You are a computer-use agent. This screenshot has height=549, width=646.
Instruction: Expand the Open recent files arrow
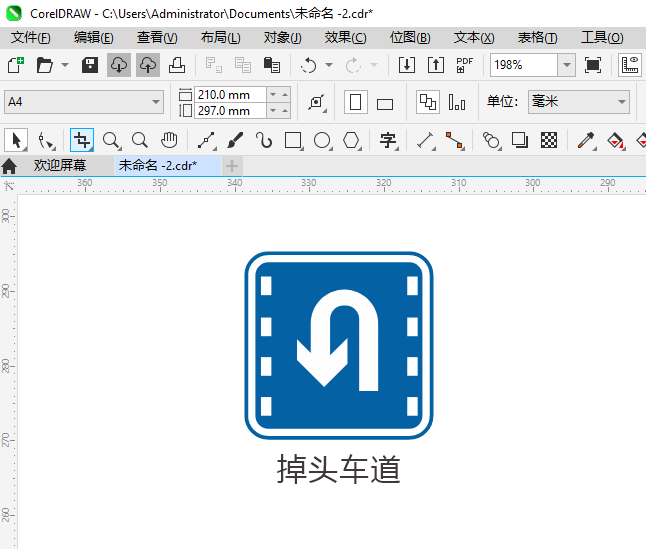65,65
